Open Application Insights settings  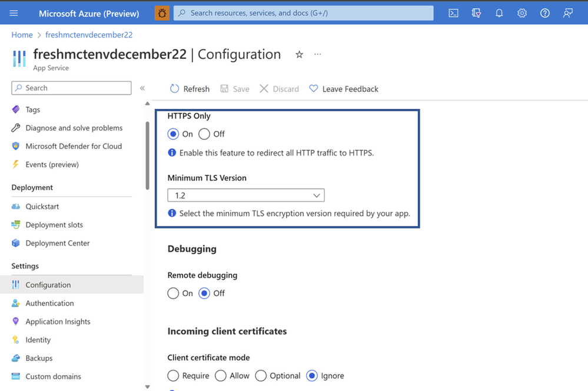58,322
